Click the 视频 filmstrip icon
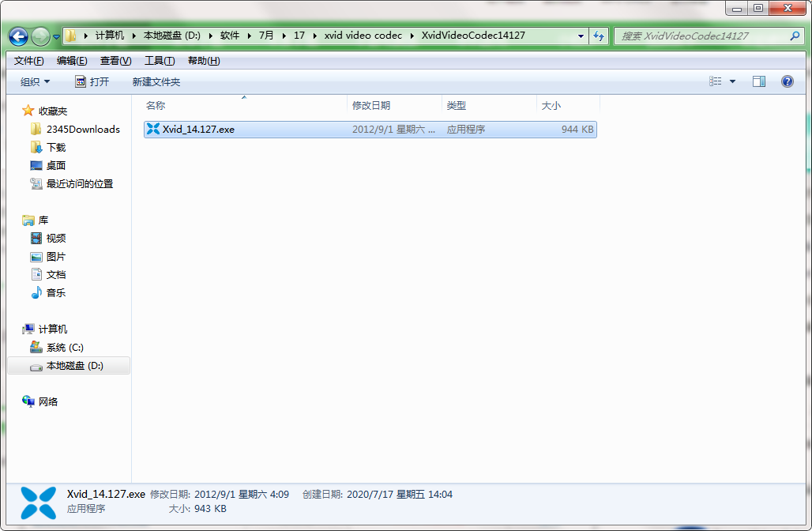 tap(36, 239)
